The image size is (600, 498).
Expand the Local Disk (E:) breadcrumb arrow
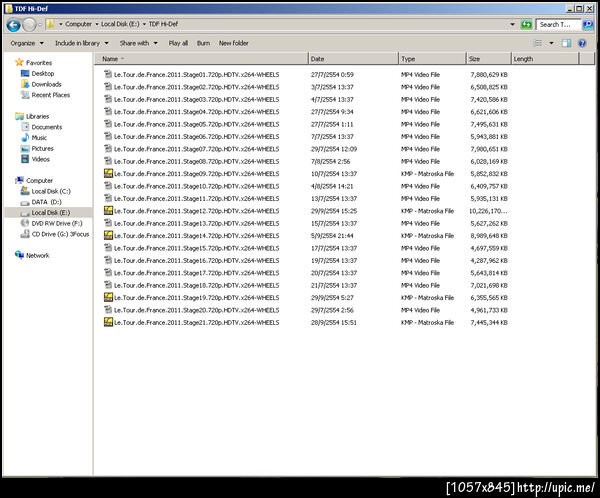[x=144, y=24]
